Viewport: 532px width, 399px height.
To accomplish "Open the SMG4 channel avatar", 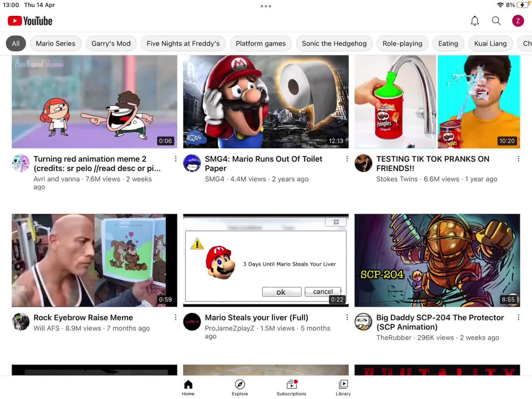I will tap(192, 163).
